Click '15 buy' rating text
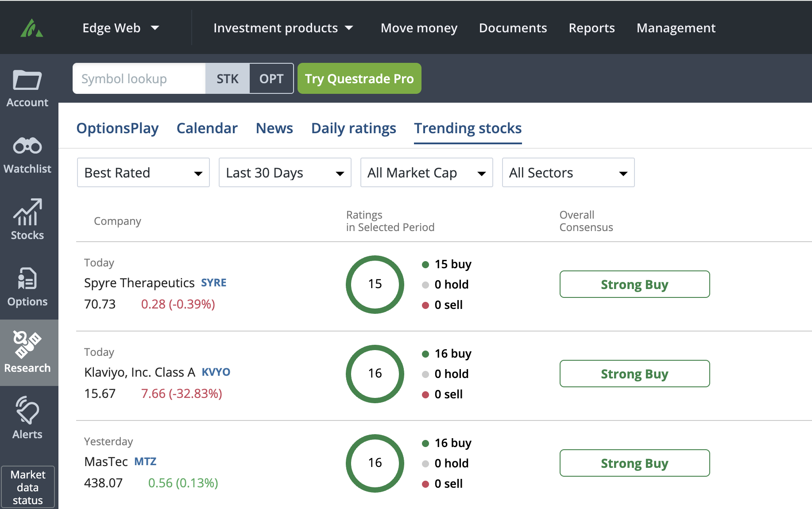Viewport: 812px width, 509px height. pos(453,264)
